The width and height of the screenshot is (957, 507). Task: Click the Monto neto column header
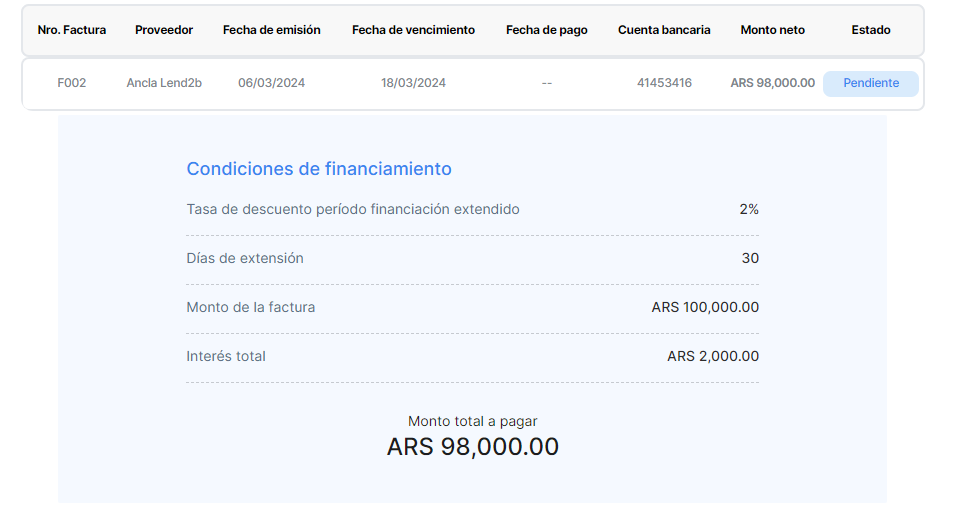click(773, 30)
